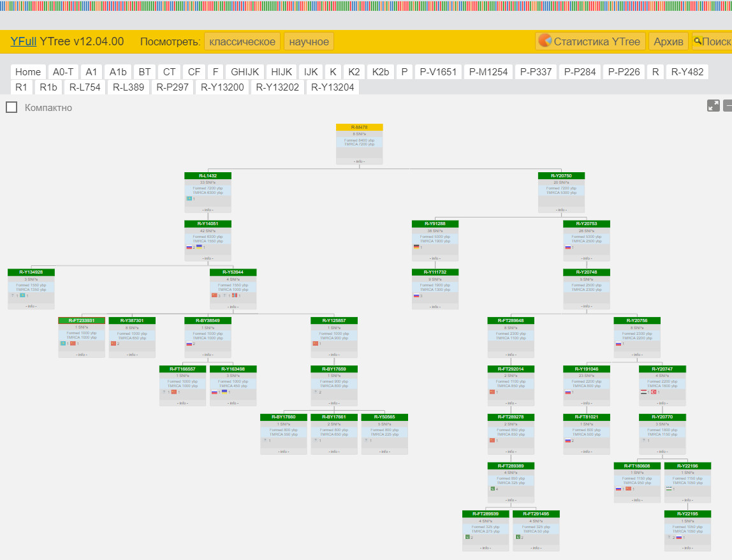This screenshot has height=560, width=732.
Task: Click the fullscreen expand arrows icon
Action: point(714,106)
